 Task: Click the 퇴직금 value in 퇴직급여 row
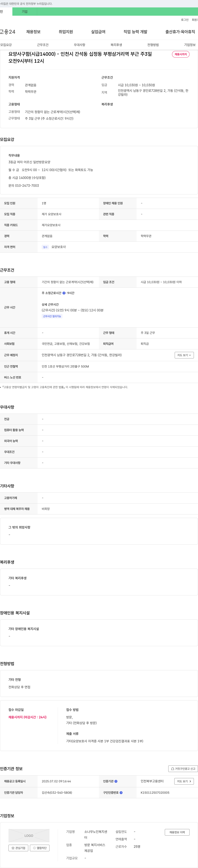pyautogui.click(x=145, y=344)
